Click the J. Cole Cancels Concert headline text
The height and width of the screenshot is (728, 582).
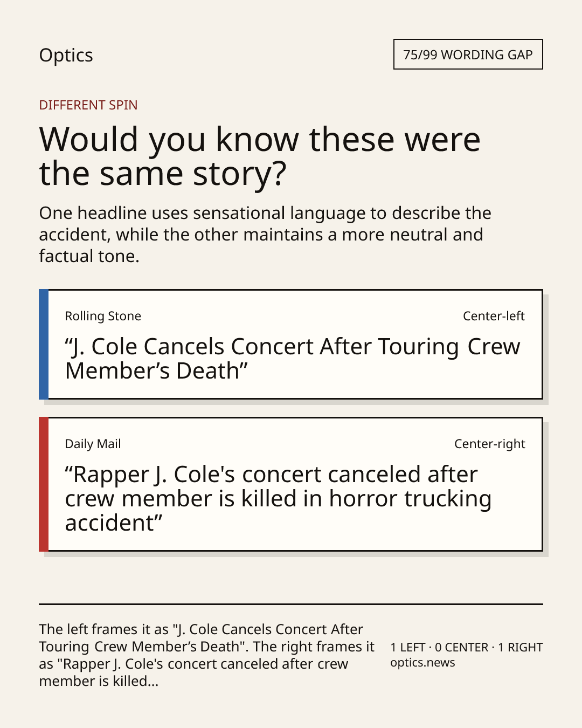pos(293,359)
